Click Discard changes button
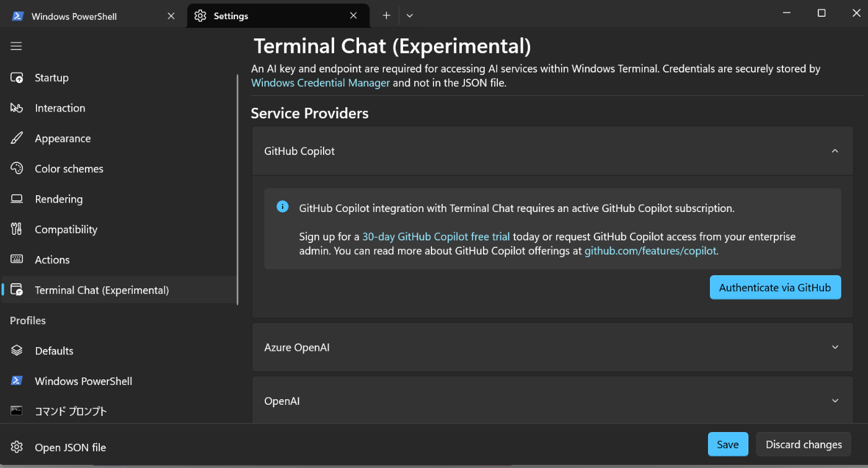Image resolution: width=868 pixels, height=468 pixels. coord(804,444)
